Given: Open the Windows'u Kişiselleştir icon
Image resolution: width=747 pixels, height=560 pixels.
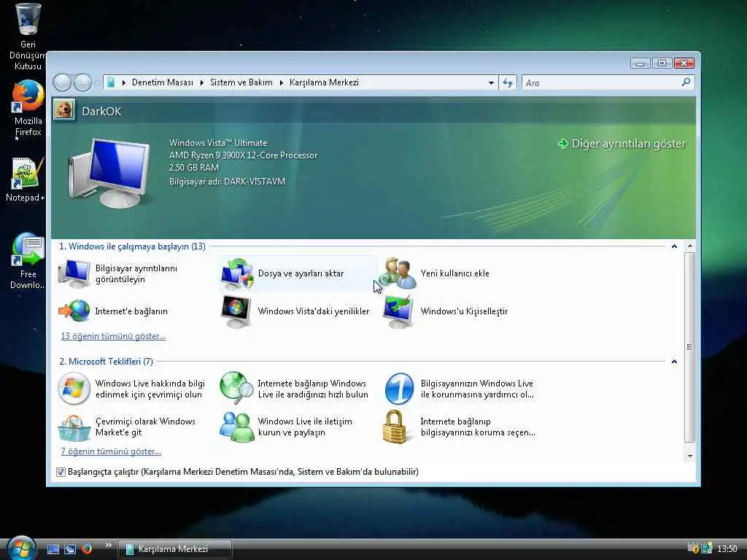Looking at the screenshot, I should (x=398, y=311).
